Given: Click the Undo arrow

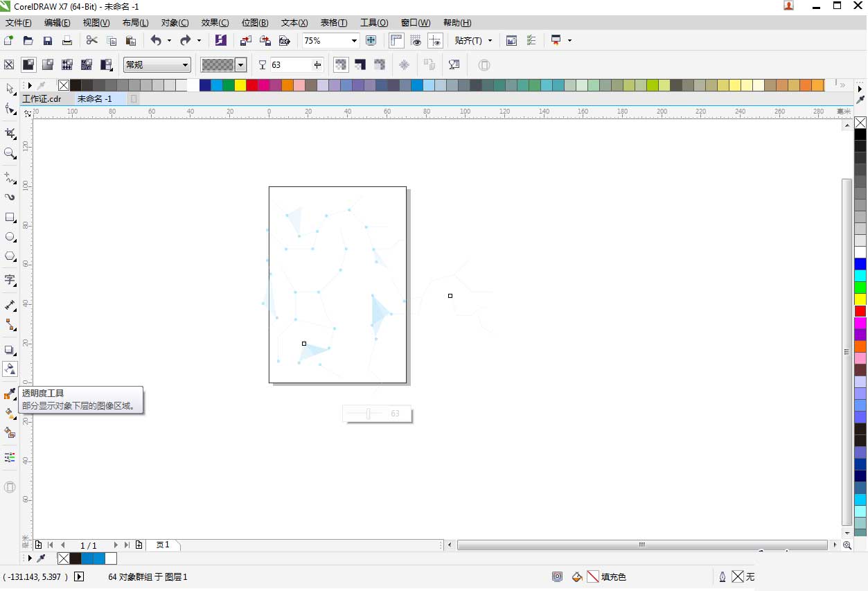Looking at the screenshot, I should [x=156, y=40].
